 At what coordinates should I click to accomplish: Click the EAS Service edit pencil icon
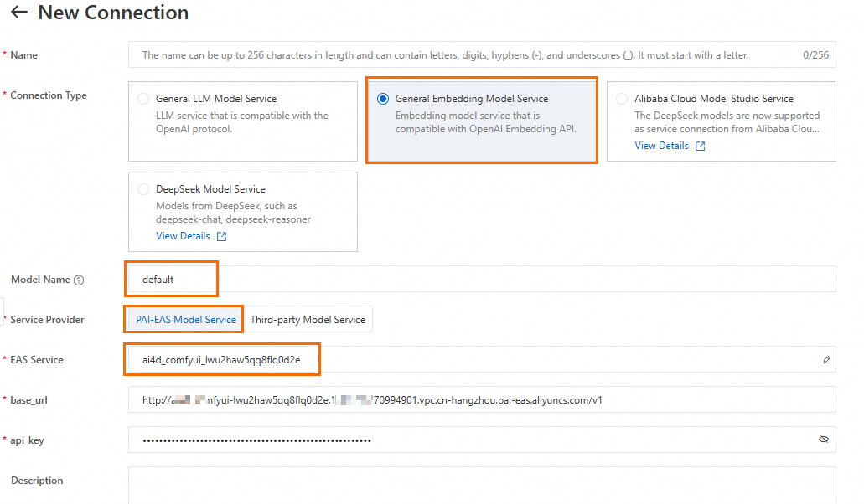point(826,360)
